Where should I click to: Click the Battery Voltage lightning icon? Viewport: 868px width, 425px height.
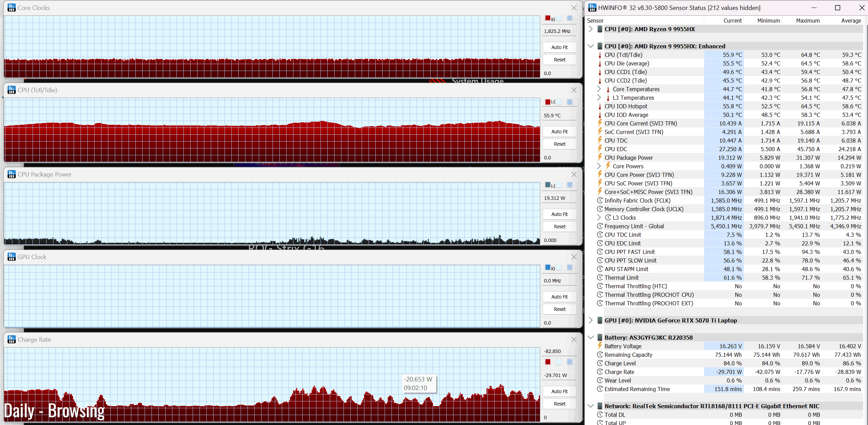[x=600, y=346]
